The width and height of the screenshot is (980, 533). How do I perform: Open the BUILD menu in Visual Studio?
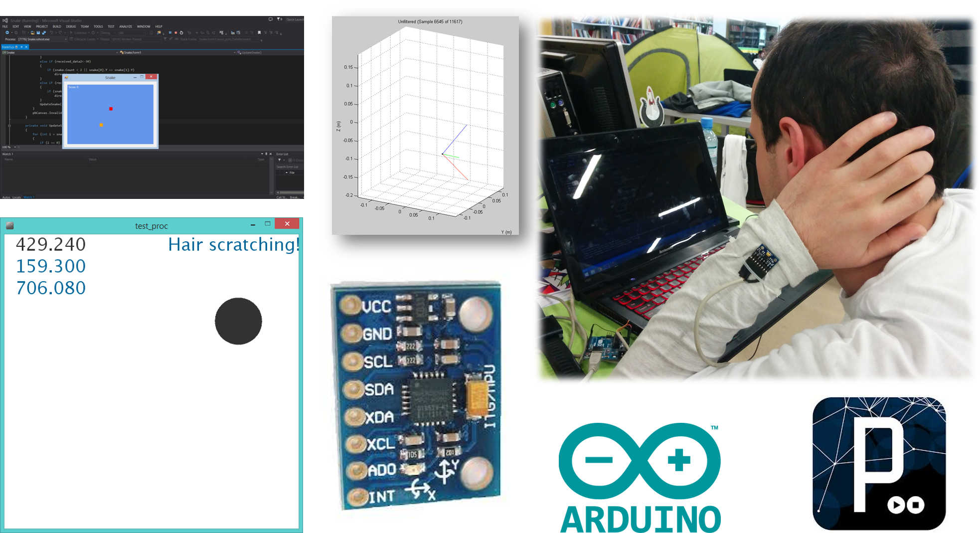(x=57, y=26)
